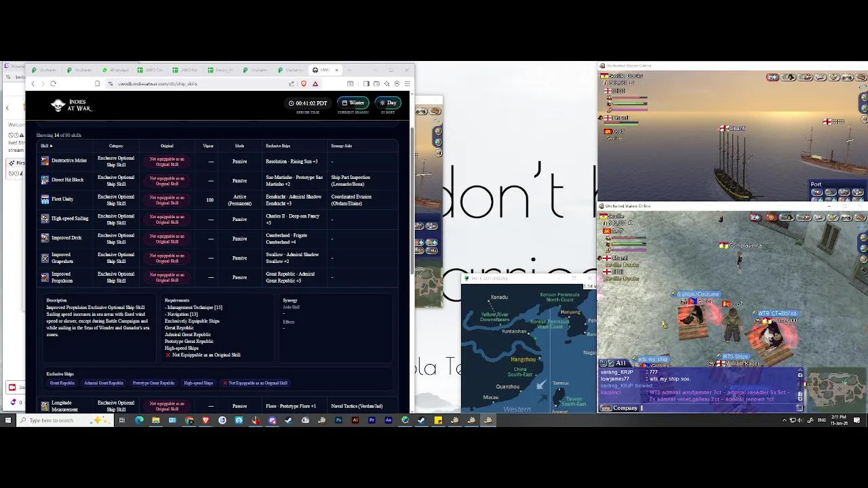Click the Admiral Great Republic ship tag

pyautogui.click(x=104, y=383)
